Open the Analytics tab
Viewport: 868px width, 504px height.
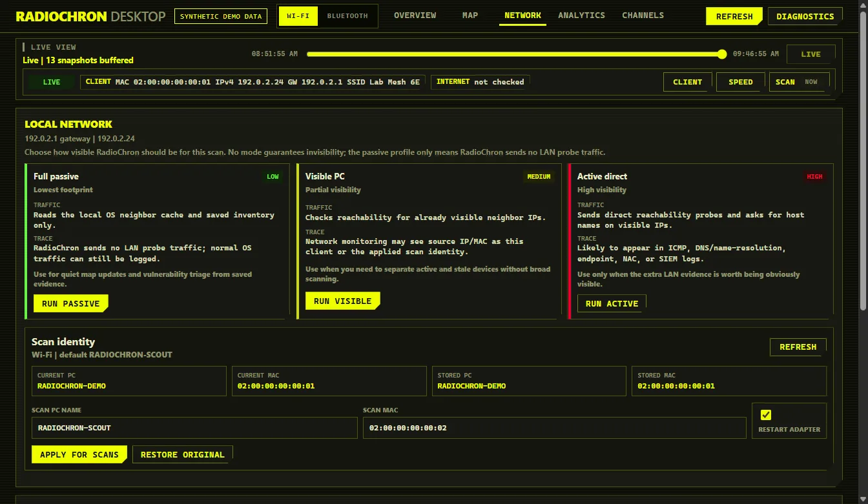click(581, 15)
